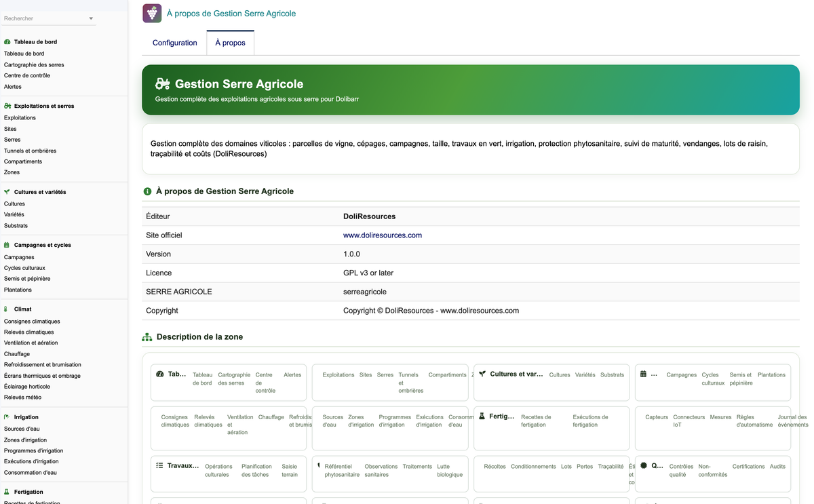Screen dimensions: 814x504
Task: Open Centre de contrôle in the sidebar
Action: click(x=27, y=76)
